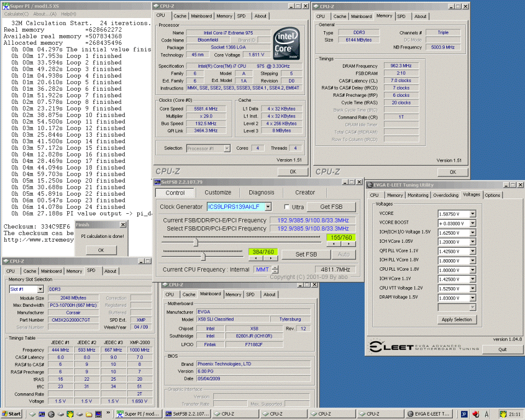The height and width of the screenshot is (420, 525).
Task: Click the EVGA E-LEET title bar icon
Action: (370, 185)
